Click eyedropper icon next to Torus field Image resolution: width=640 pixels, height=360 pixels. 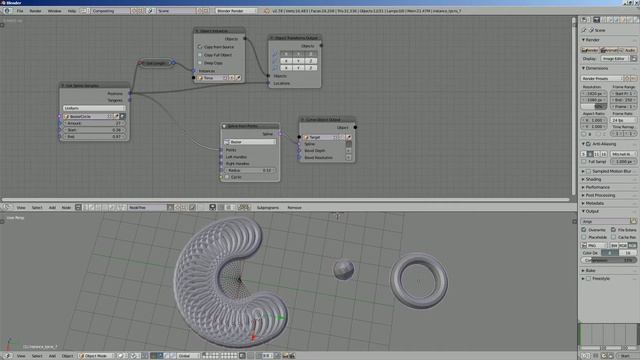[238, 78]
